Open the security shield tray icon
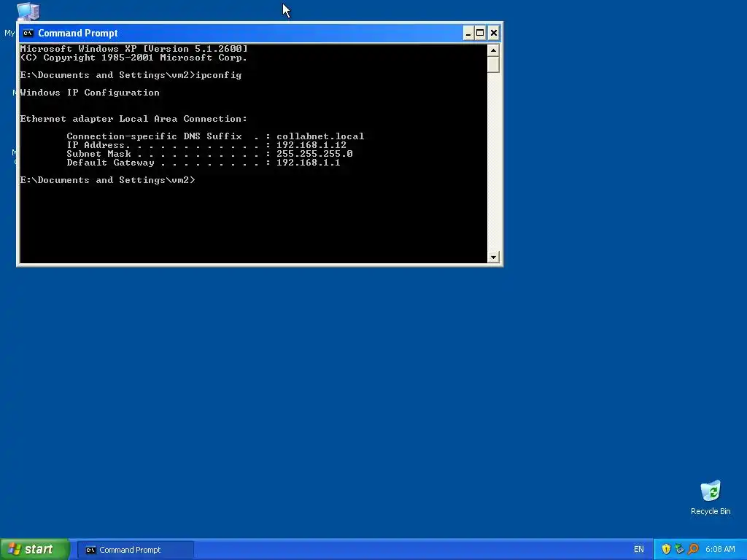This screenshot has height=560, width=747. click(x=666, y=549)
